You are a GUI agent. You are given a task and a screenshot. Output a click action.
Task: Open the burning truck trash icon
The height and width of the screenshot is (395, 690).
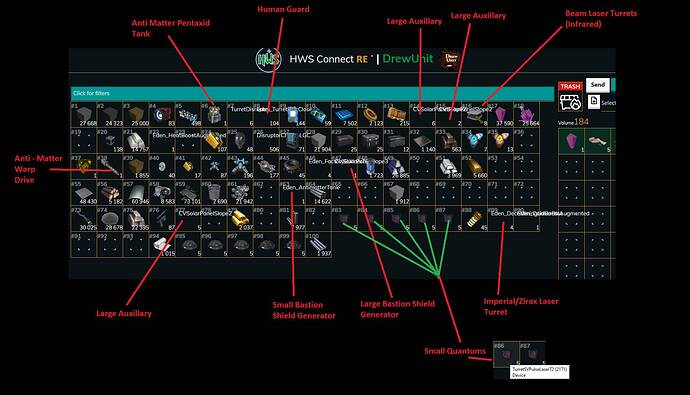pyautogui.click(x=570, y=102)
